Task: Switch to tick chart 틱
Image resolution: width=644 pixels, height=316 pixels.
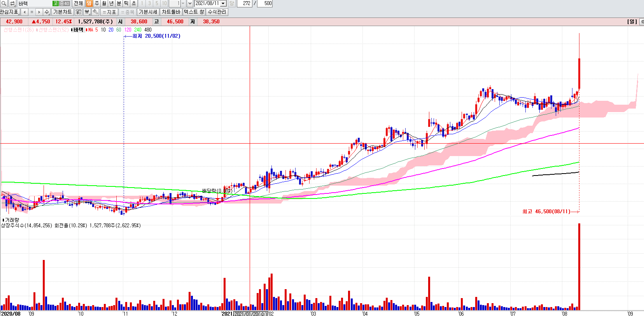Action: coord(126,4)
